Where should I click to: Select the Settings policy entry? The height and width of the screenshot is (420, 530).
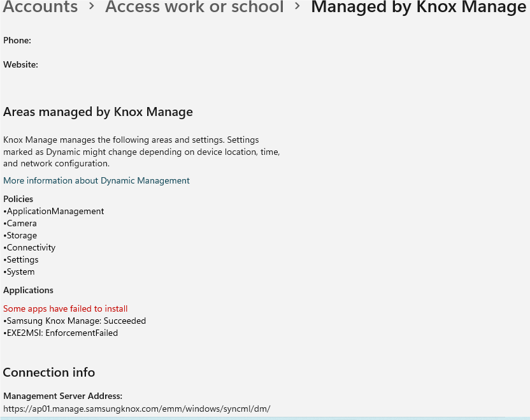pos(21,259)
